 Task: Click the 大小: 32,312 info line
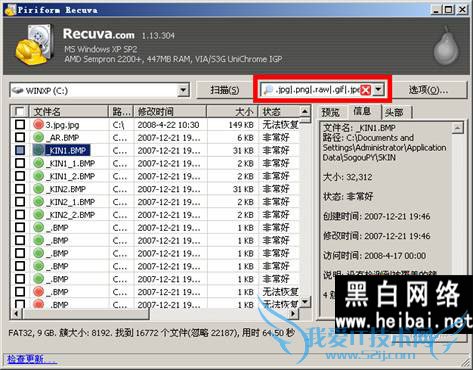(347, 177)
